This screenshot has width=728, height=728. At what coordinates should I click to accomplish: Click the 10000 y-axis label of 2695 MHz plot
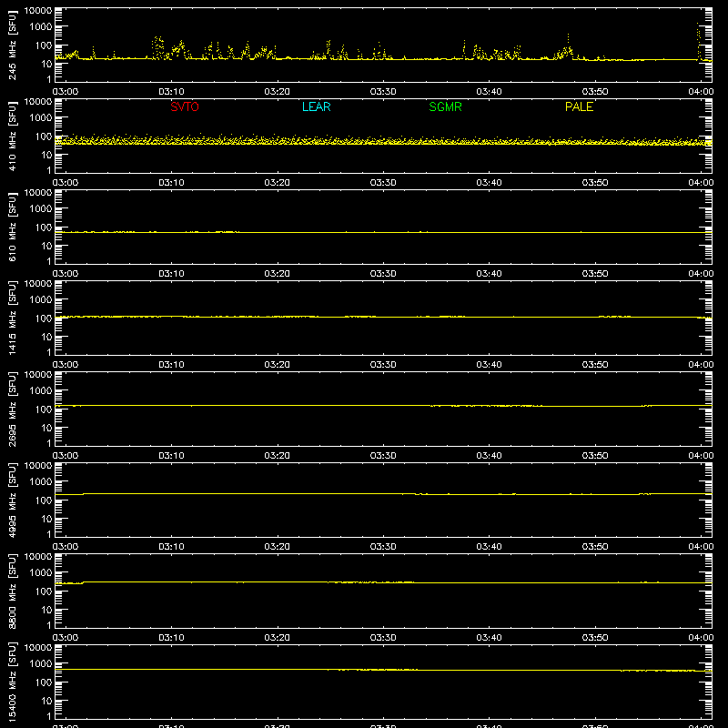tap(38, 375)
